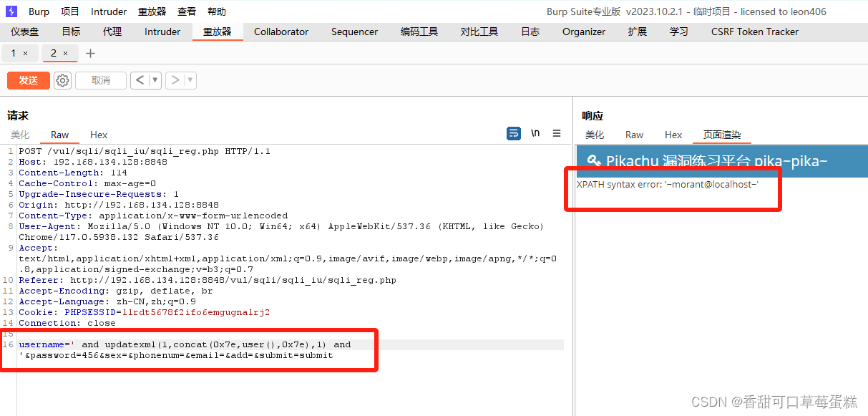This screenshot has height=416, width=868.
Task: Go back to previous request arrow
Action: (140, 80)
